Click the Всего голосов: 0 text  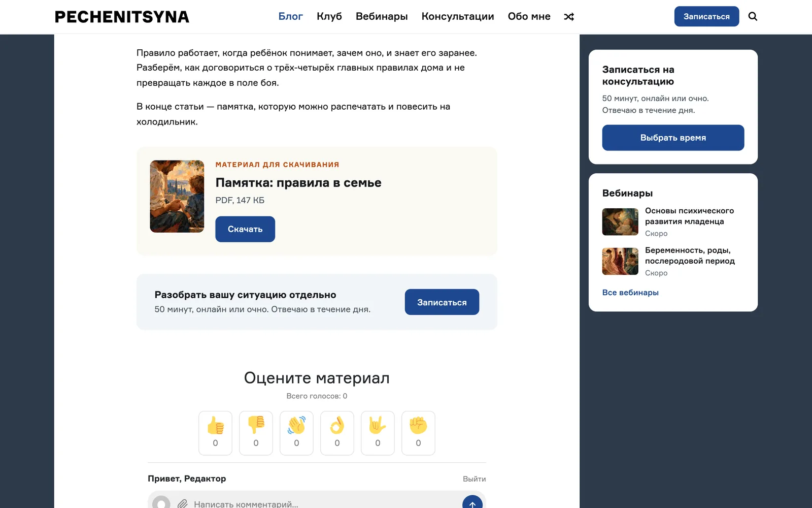click(317, 396)
